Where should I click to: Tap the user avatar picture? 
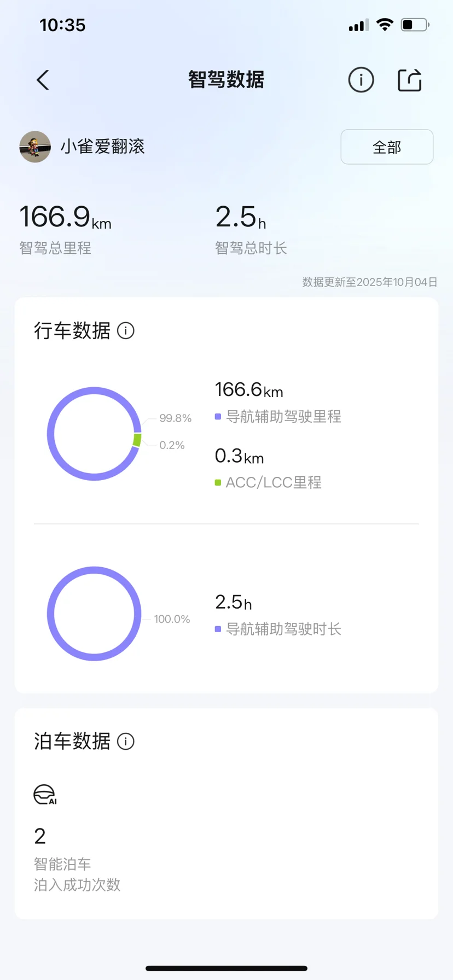tap(35, 147)
